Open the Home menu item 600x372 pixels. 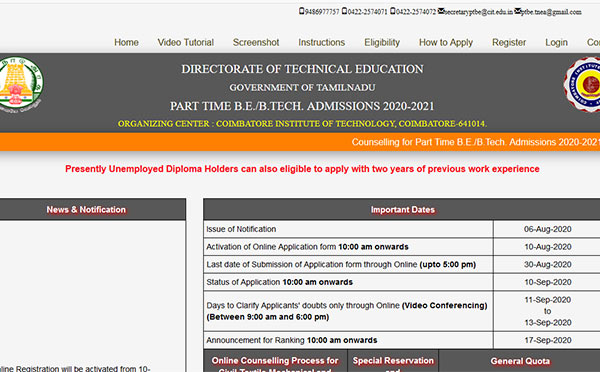[x=126, y=42]
